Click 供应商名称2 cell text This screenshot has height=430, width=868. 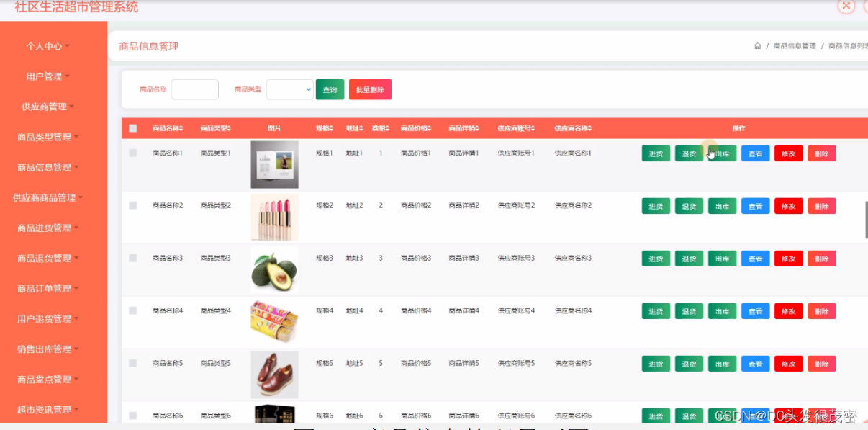573,205
